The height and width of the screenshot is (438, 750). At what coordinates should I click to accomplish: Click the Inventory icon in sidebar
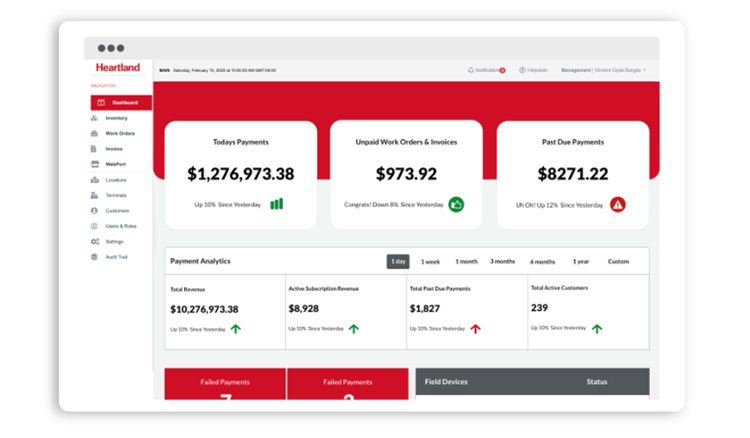(x=95, y=118)
